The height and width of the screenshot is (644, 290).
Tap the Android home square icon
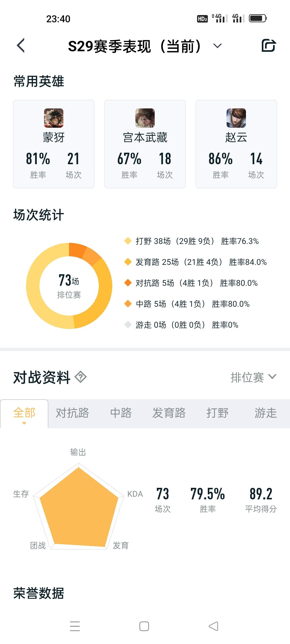tap(144, 626)
